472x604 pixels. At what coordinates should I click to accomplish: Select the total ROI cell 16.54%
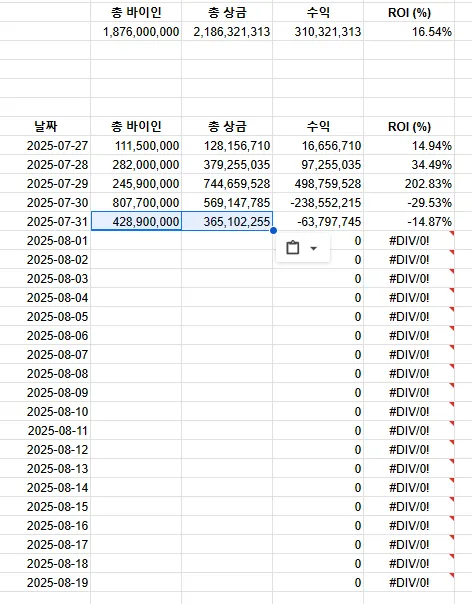[409, 32]
